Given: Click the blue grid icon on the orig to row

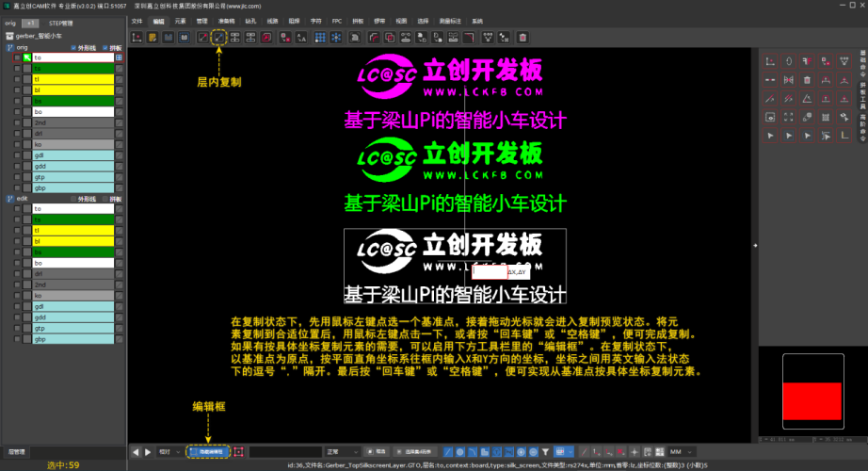Looking at the screenshot, I should tap(119, 57).
